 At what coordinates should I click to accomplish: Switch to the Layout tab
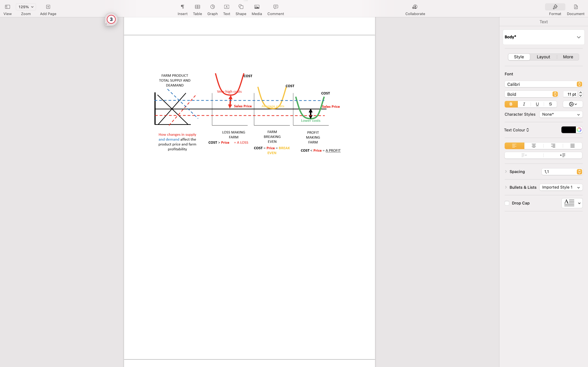(x=543, y=57)
